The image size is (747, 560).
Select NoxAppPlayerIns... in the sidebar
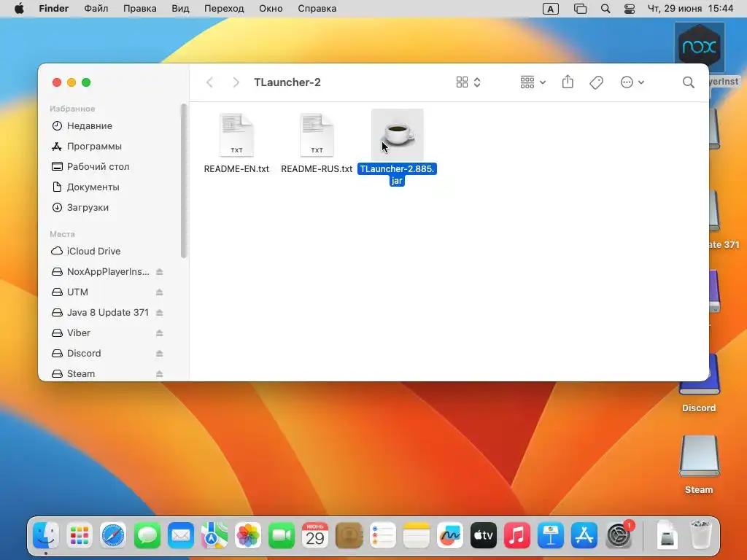pos(108,271)
